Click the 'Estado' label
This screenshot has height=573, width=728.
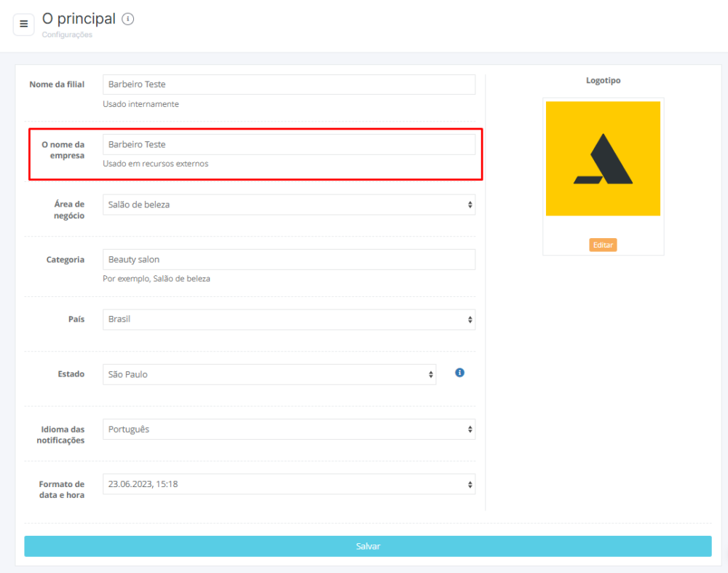coord(71,374)
